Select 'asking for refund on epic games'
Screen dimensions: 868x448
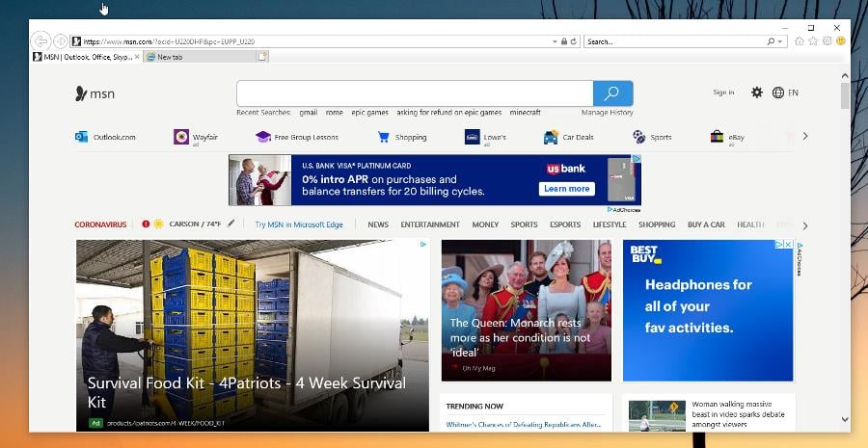(x=448, y=113)
